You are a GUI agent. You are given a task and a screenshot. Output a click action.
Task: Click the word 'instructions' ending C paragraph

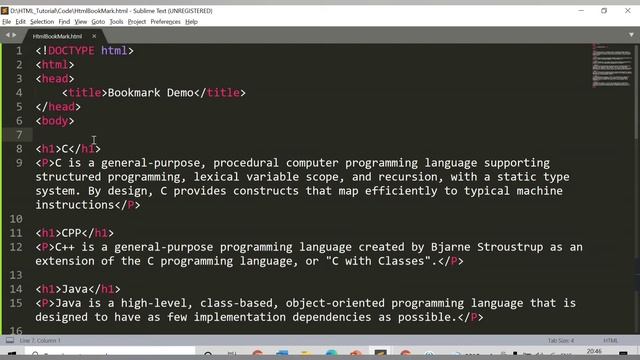75,205
